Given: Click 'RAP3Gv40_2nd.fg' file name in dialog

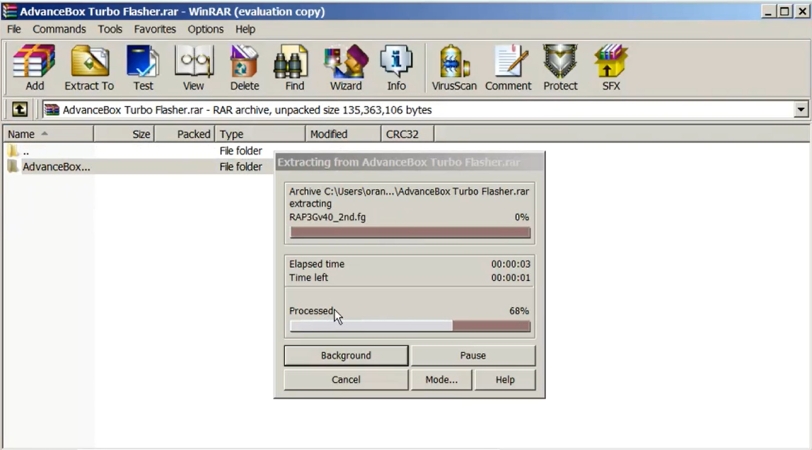Looking at the screenshot, I should point(327,217).
